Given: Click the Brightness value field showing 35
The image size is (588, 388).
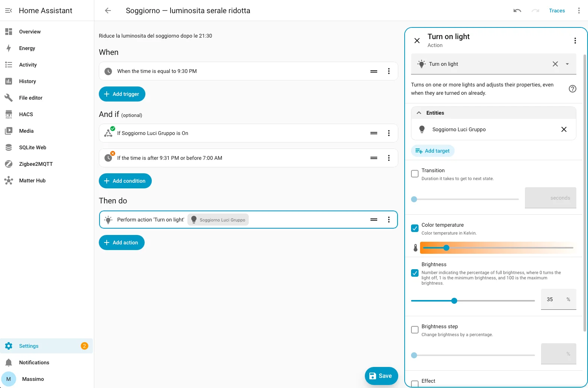Looking at the screenshot, I should pyautogui.click(x=558, y=299).
